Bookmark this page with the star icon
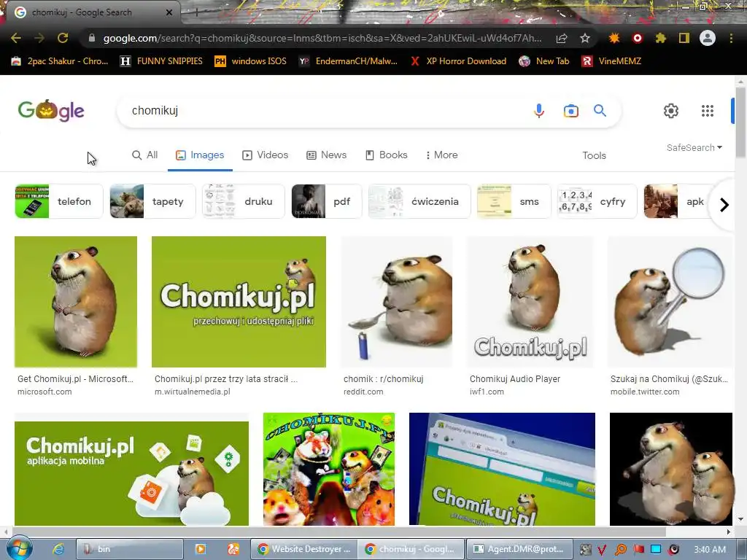 point(585,38)
